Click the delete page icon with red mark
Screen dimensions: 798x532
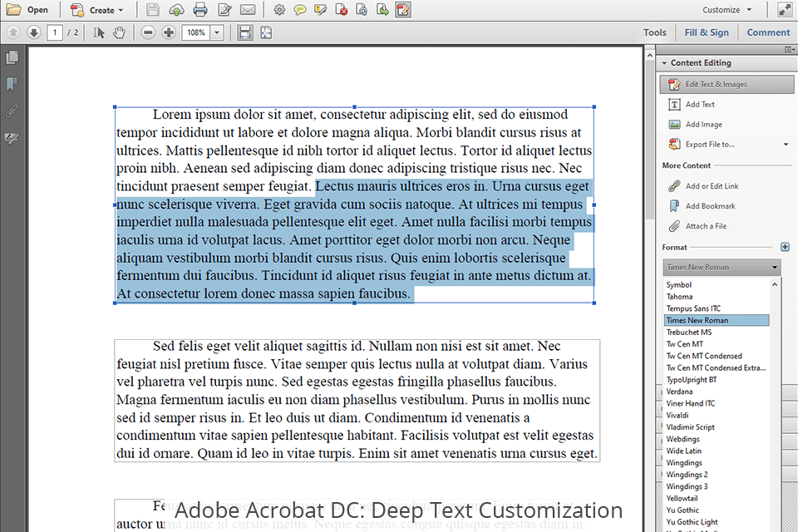coord(341,10)
